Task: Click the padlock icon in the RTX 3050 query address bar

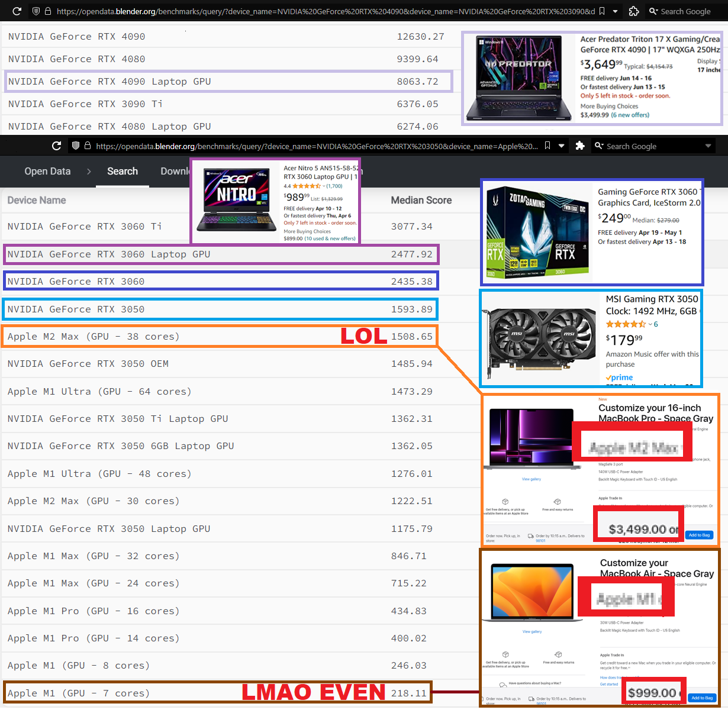Action: click(88, 146)
